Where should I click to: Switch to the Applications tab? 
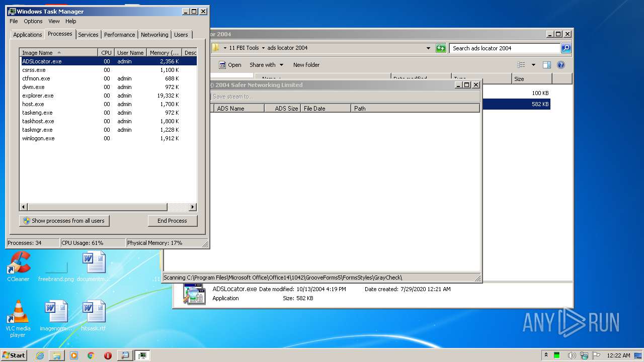click(x=27, y=35)
